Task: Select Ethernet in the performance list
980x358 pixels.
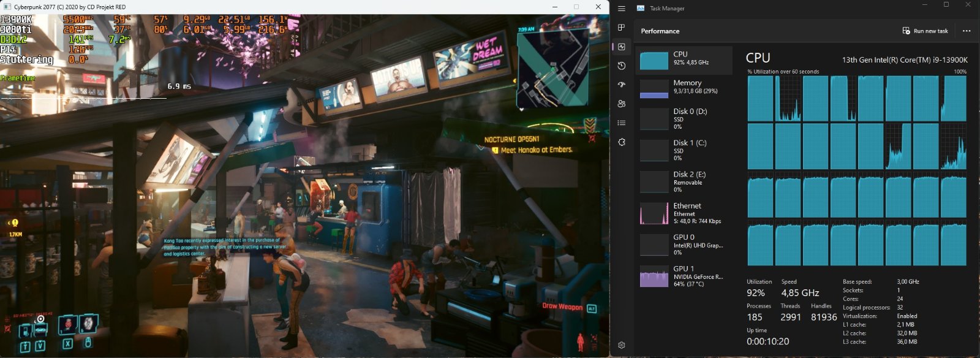Action: (684, 213)
